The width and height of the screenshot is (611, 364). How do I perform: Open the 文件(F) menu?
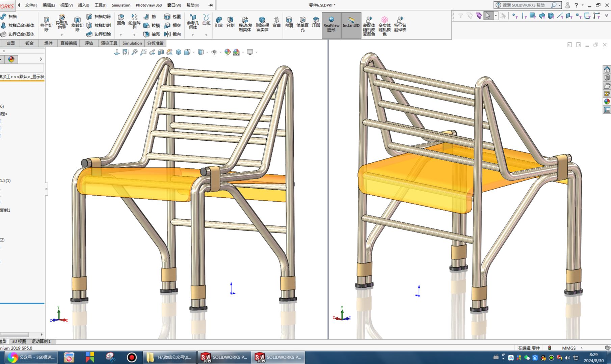click(31, 5)
